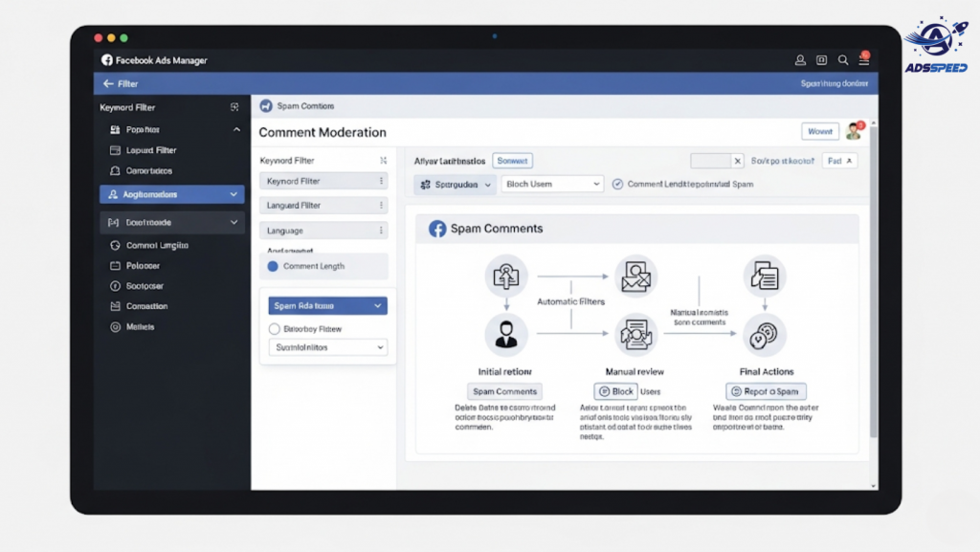Click the search magnifier icon in top bar
This screenshot has height=552, width=980.
[843, 60]
